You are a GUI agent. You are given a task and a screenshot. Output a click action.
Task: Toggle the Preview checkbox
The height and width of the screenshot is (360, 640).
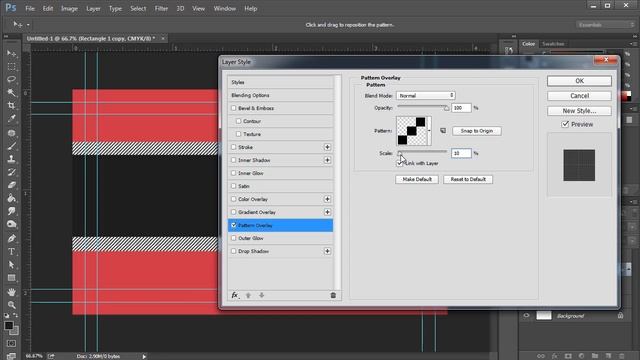565,124
